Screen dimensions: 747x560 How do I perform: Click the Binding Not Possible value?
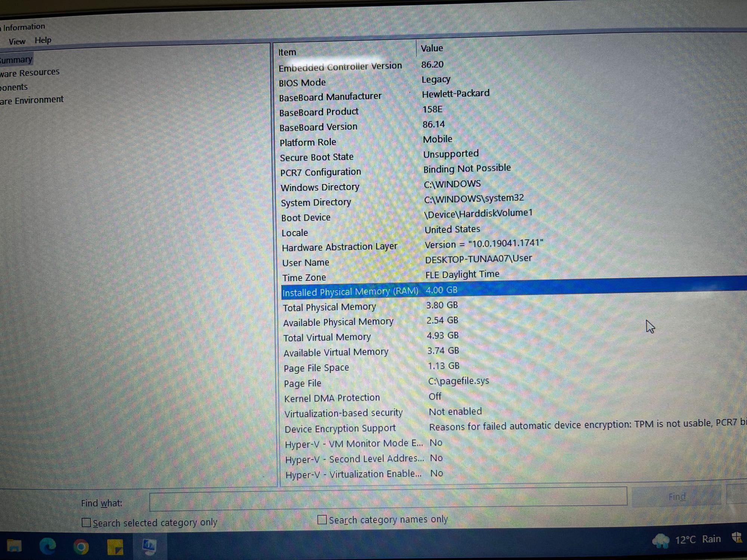[467, 169]
